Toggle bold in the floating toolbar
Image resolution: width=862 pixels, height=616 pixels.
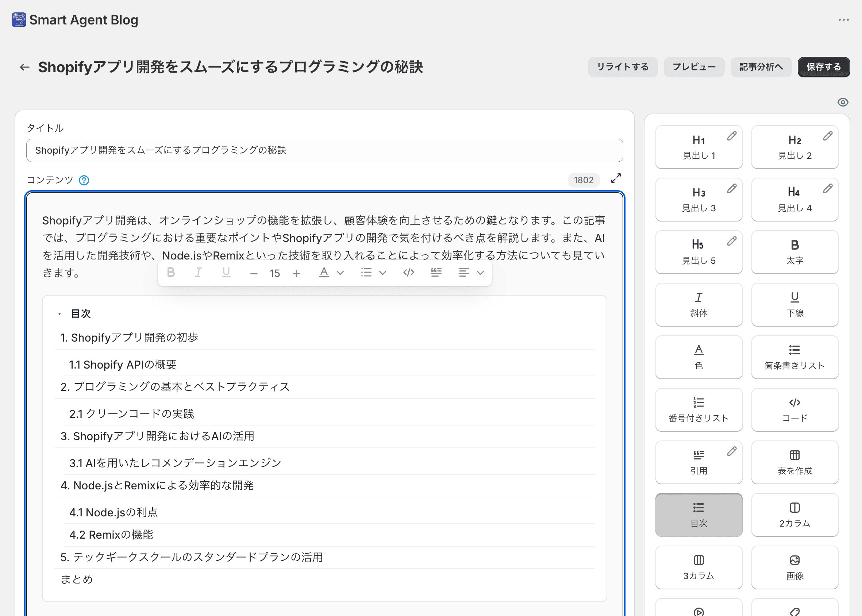click(171, 272)
